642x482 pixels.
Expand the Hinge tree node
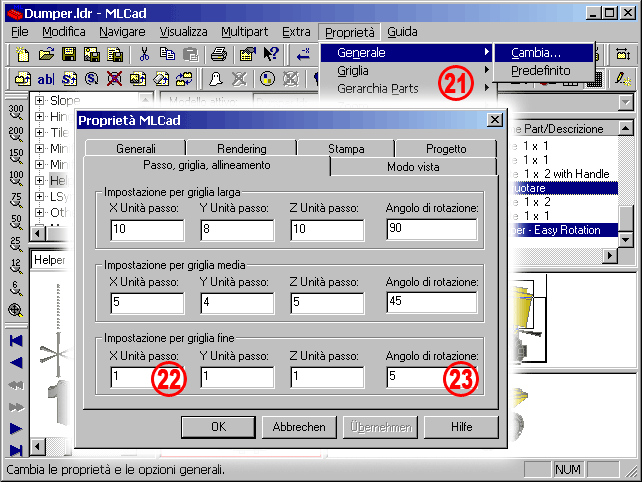click(x=39, y=116)
